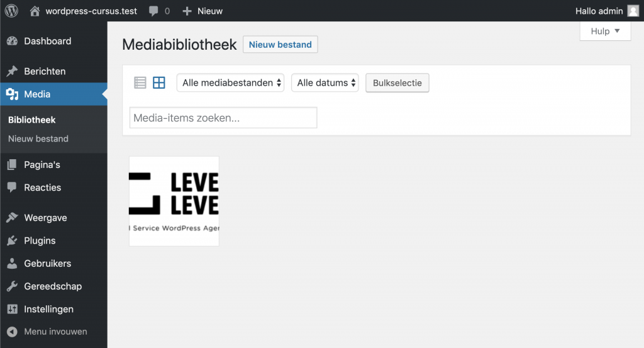Viewport: 644px width, 348px height.
Task: Click the Bulkselectie button
Action: [397, 83]
